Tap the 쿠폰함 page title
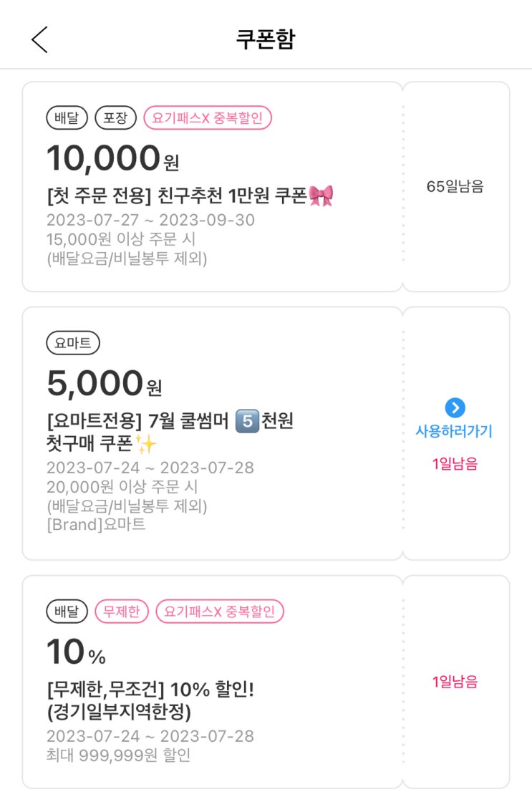The width and height of the screenshot is (532, 797). (266, 39)
